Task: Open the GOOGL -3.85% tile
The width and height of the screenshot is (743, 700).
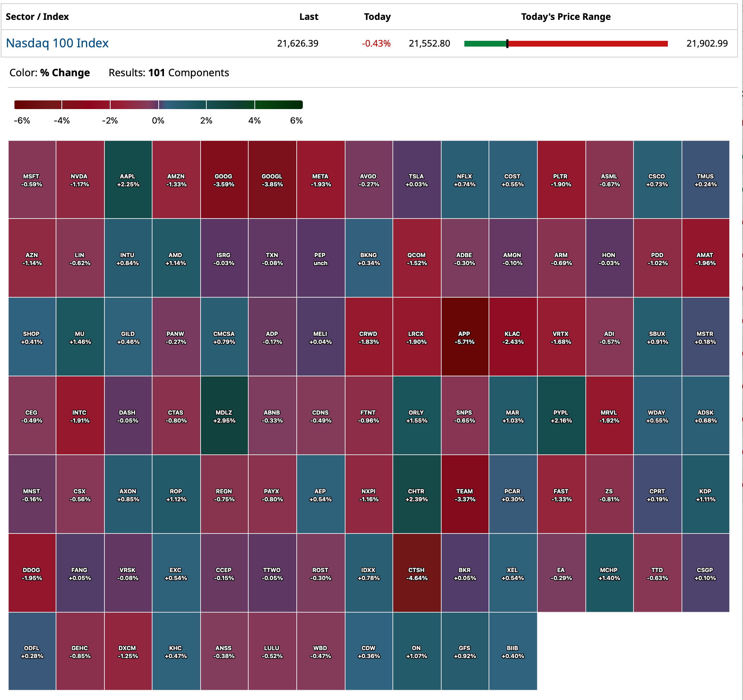Action: tap(272, 180)
